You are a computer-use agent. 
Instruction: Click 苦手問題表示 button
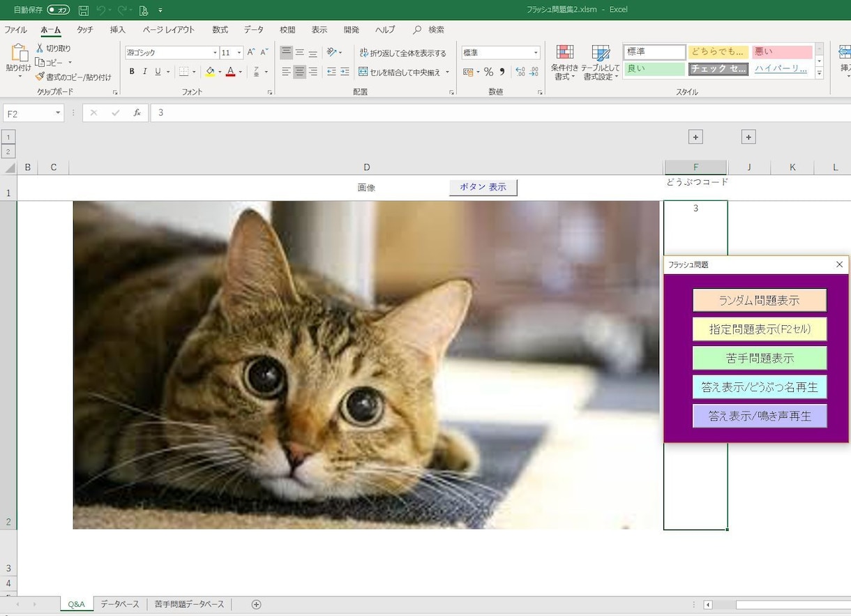760,358
